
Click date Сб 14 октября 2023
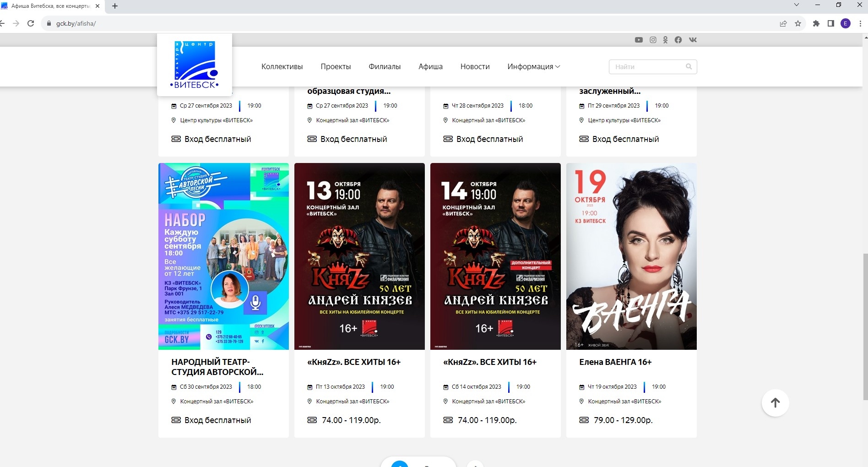tap(477, 387)
